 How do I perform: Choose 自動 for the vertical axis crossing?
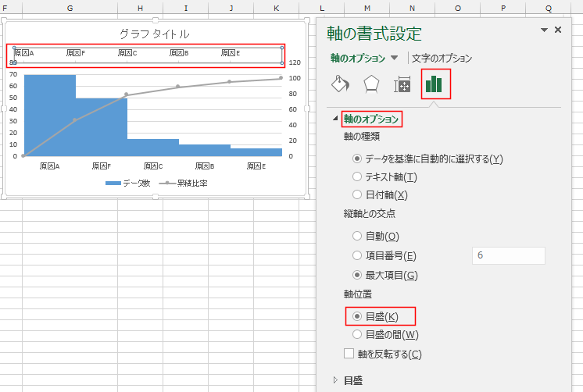[x=358, y=236]
